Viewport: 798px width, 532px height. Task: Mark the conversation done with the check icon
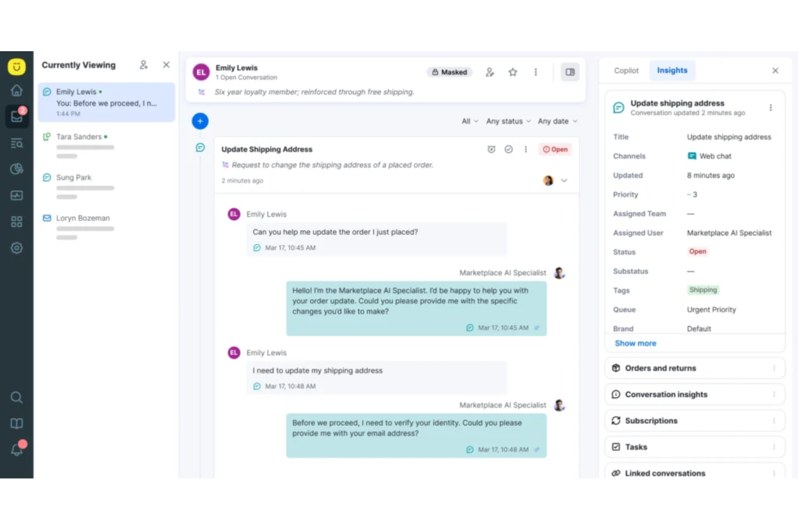click(508, 149)
